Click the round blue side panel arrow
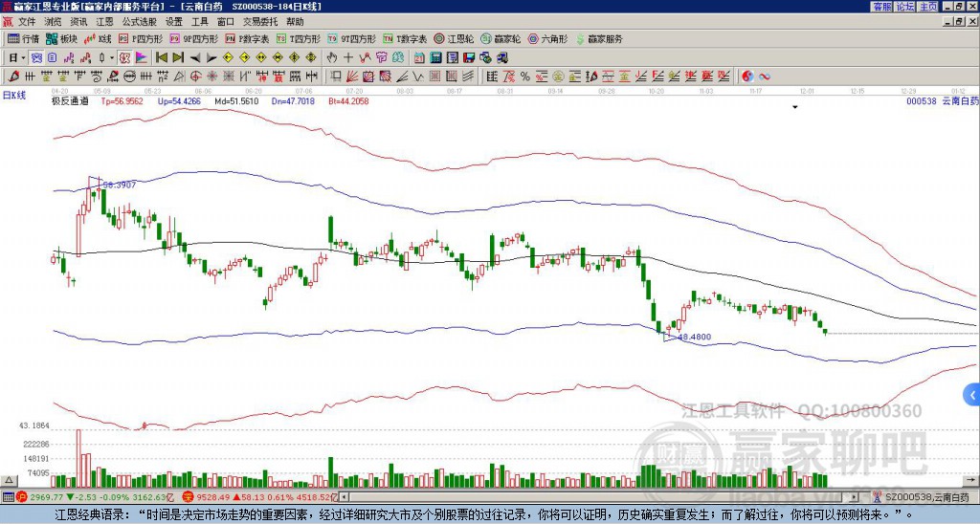The height and width of the screenshot is (524, 980). [972, 395]
